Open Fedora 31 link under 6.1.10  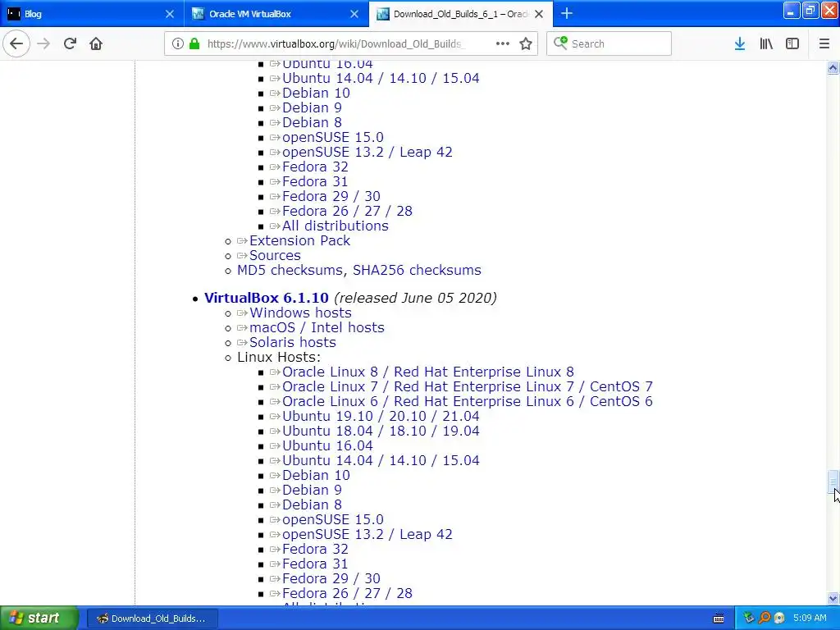pyautogui.click(x=315, y=564)
